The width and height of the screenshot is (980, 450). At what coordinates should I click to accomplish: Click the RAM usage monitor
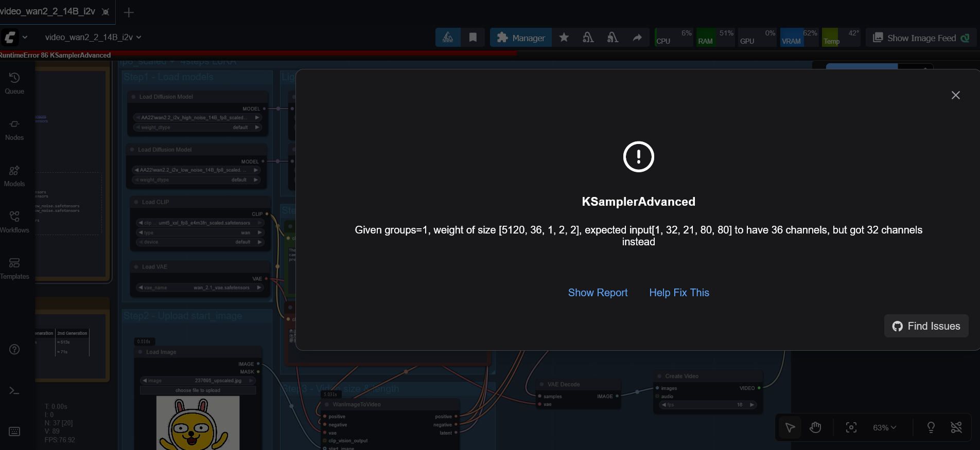tap(715, 38)
